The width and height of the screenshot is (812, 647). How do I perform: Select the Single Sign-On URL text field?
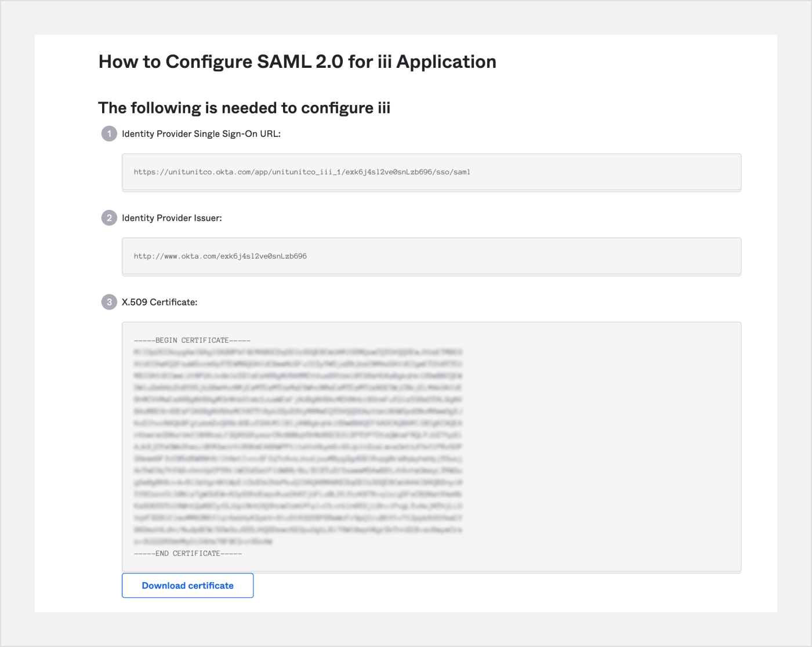click(x=431, y=172)
